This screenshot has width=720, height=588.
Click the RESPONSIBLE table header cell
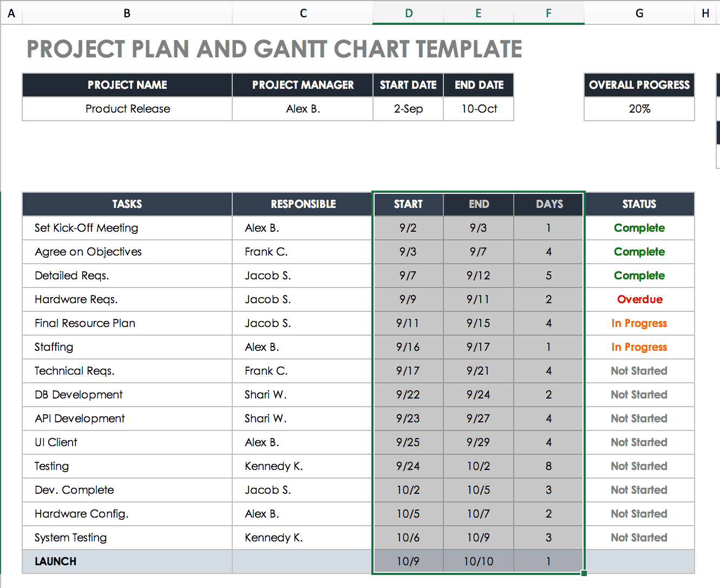click(x=303, y=204)
